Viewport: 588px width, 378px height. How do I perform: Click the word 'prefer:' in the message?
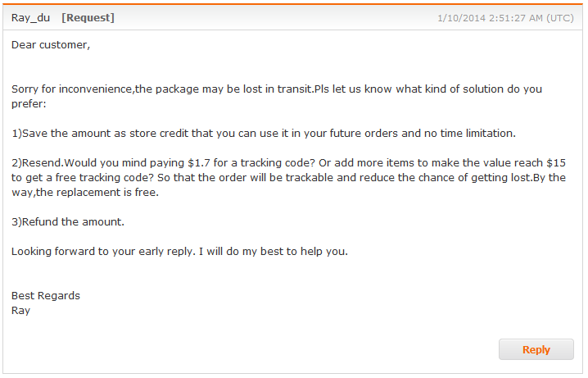pos(29,103)
